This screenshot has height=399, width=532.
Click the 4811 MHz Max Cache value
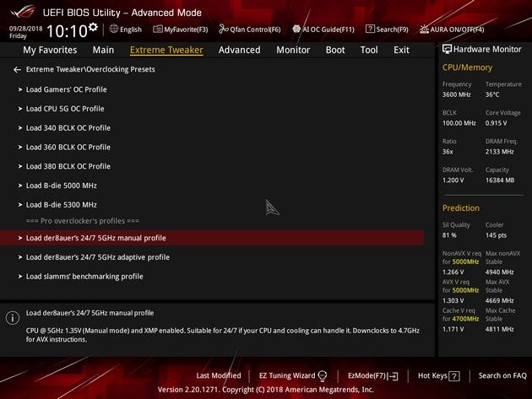(499, 329)
